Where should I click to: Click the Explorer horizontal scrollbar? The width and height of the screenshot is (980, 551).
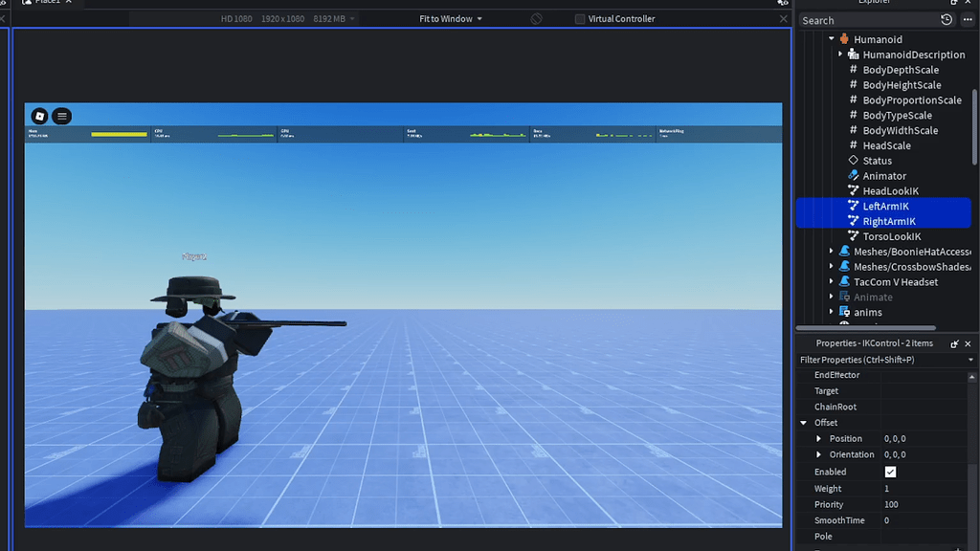click(x=865, y=327)
